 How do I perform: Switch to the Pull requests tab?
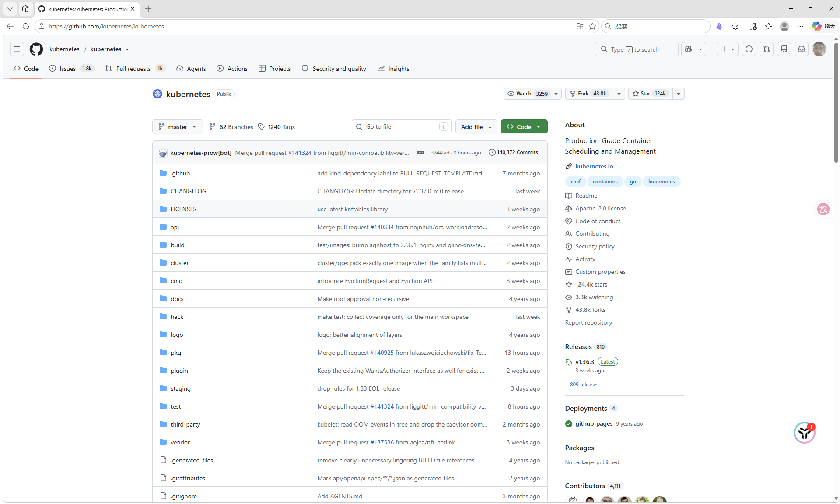click(135, 69)
